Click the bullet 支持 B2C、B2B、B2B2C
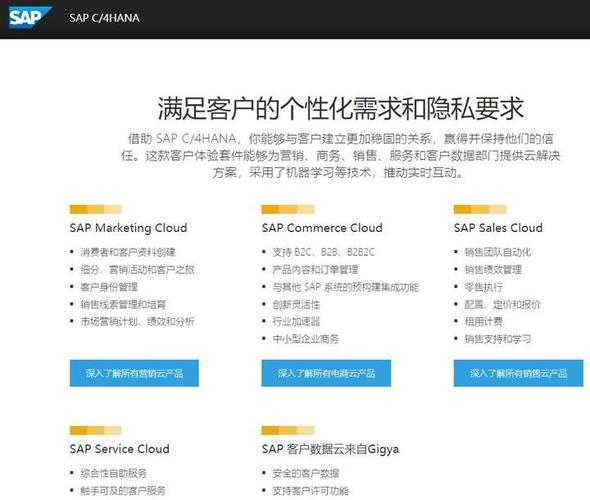 pos(324,252)
